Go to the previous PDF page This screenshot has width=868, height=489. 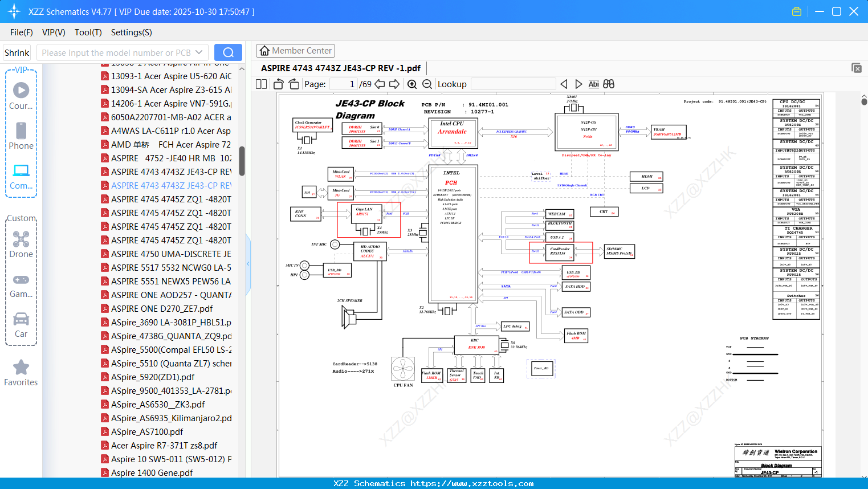click(380, 84)
